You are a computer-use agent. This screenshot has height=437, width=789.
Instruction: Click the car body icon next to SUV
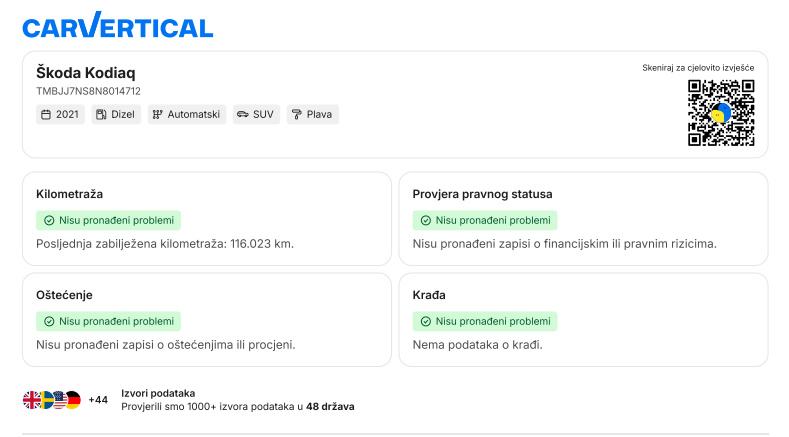[243, 115]
